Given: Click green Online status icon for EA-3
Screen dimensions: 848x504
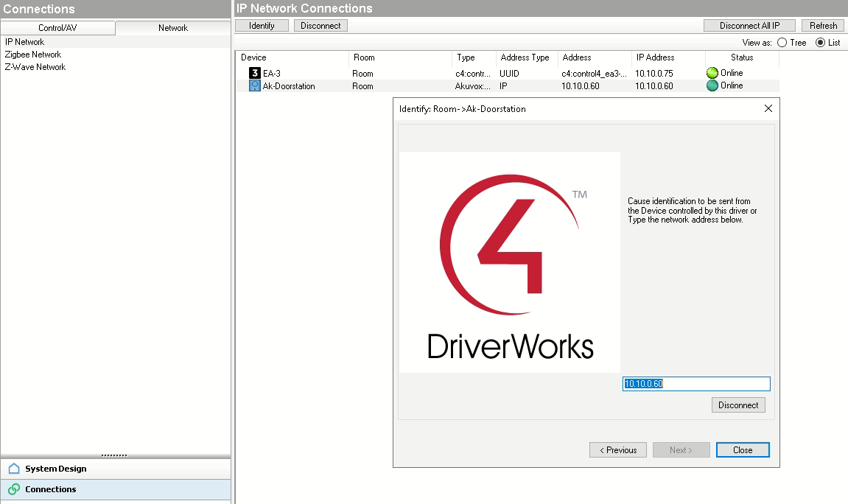Looking at the screenshot, I should tap(712, 73).
